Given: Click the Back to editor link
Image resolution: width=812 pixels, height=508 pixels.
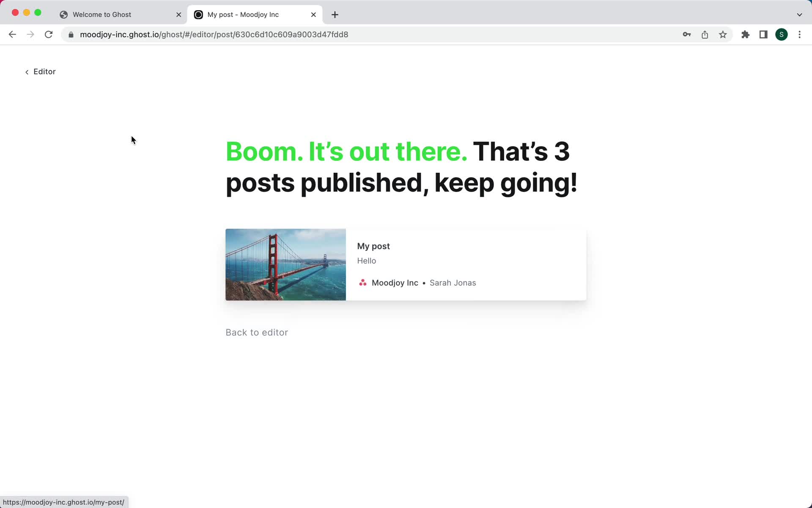Looking at the screenshot, I should coord(257,332).
